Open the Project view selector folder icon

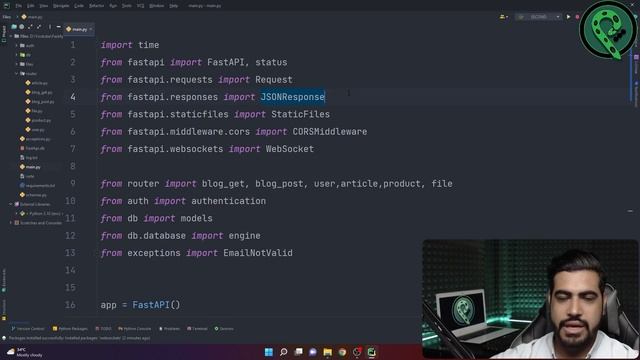click(14, 27)
